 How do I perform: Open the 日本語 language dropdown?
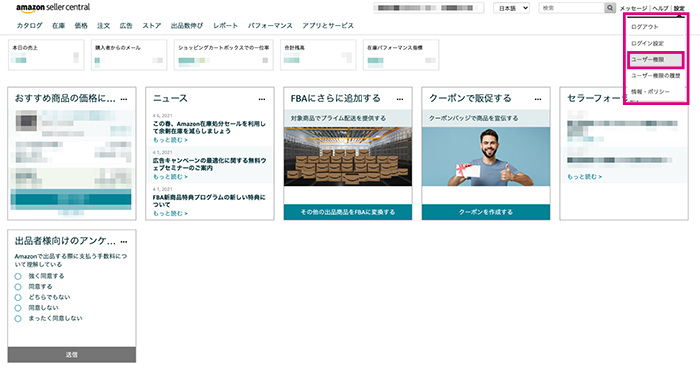(512, 8)
